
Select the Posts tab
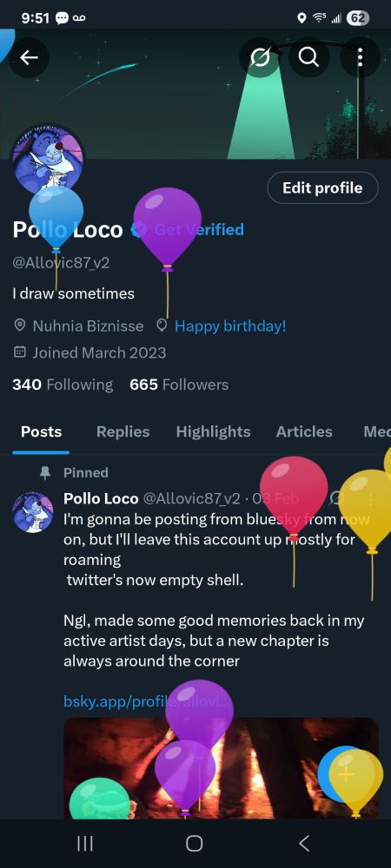[x=41, y=431]
